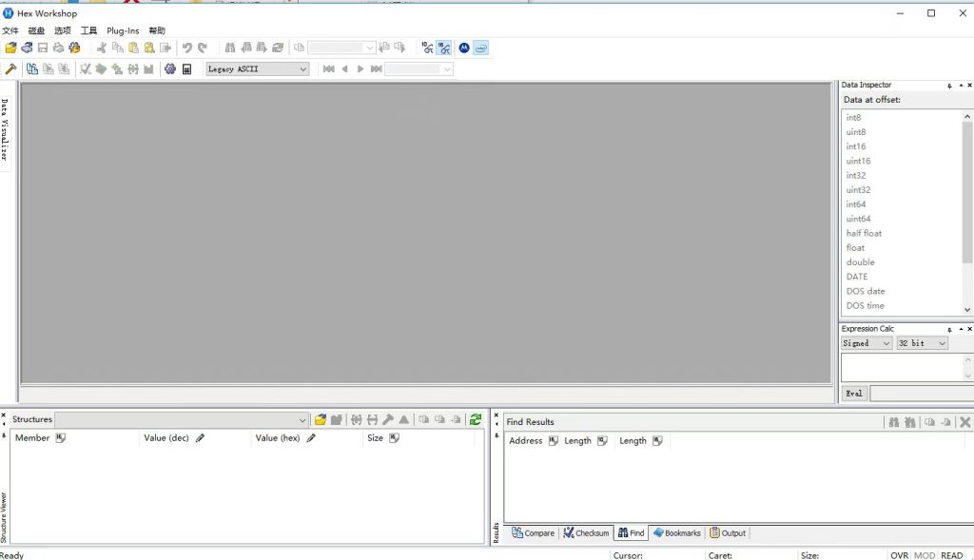The image size is (974, 560).
Task: Click the gear icon beside the calculator
Action: point(170,69)
